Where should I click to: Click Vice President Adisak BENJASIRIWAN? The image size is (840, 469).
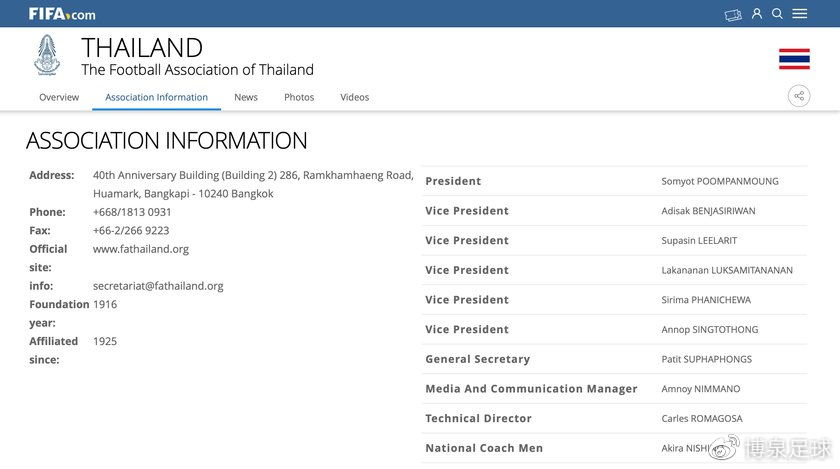(708, 211)
